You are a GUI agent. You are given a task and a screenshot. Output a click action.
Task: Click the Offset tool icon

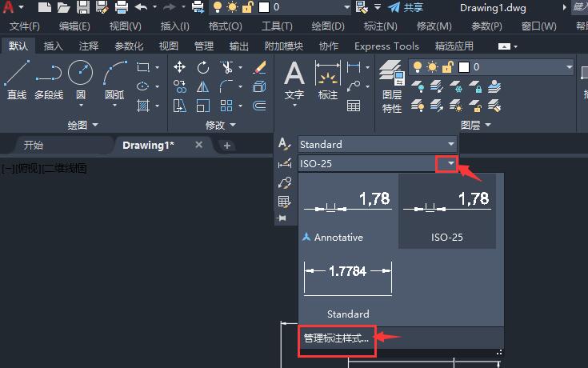click(259, 106)
